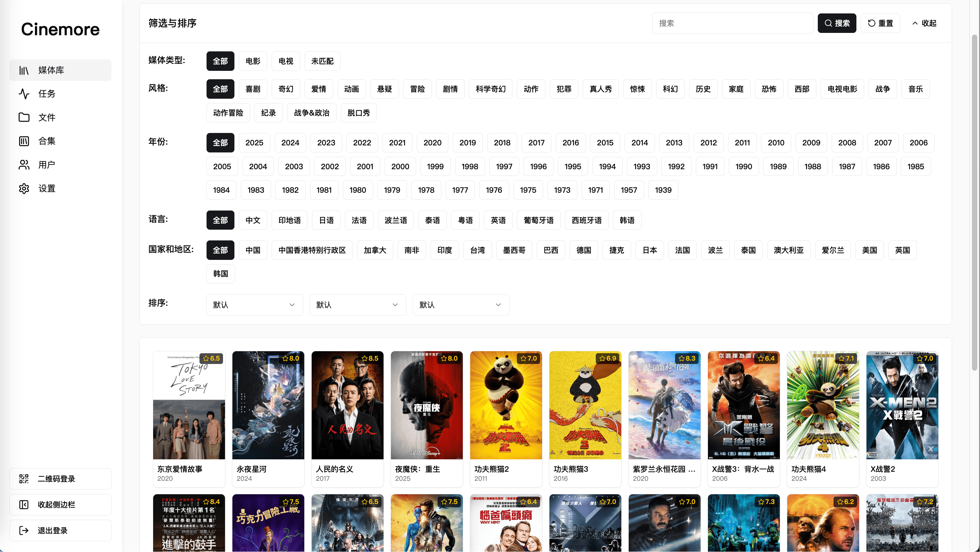The image size is (980, 552).
Task: Filter media type to 电影
Action: pos(253,61)
